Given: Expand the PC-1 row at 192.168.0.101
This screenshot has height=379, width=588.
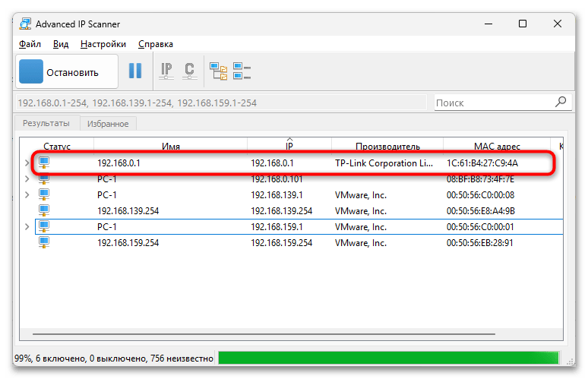Looking at the screenshot, I should [x=27, y=178].
